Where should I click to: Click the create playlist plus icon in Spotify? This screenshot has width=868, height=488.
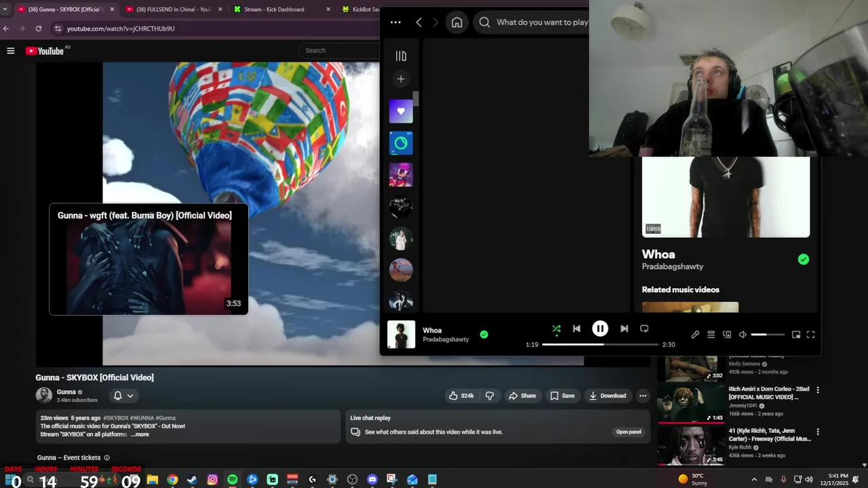pyautogui.click(x=401, y=79)
